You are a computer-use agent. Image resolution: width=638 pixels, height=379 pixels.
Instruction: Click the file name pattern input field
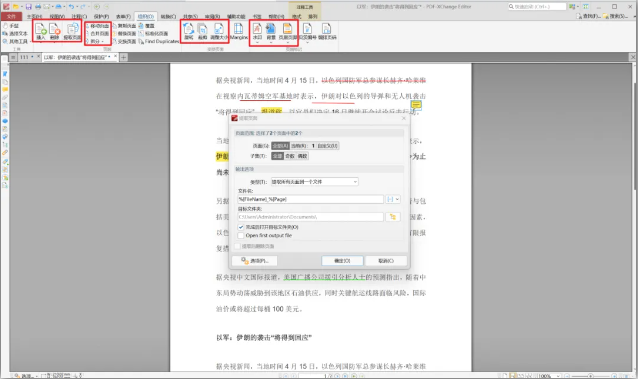coord(310,199)
